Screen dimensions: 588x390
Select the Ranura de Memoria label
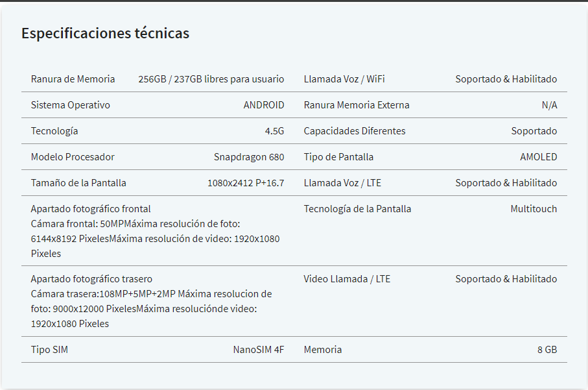73,79
